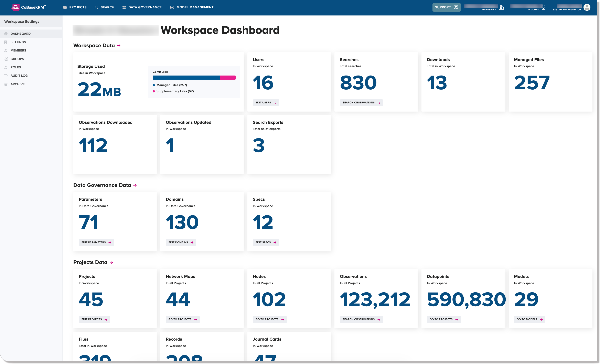Click the Search Exports card title
Viewport: 600px width, 364px height.
(x=268, y=122)
